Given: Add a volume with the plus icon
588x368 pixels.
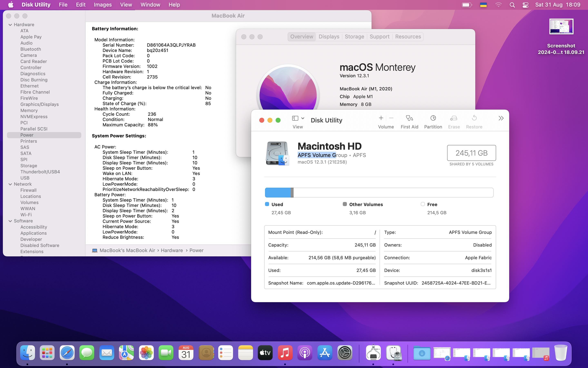Looking at the screenshot, I should pyautogui.click(x=381, y=118).
